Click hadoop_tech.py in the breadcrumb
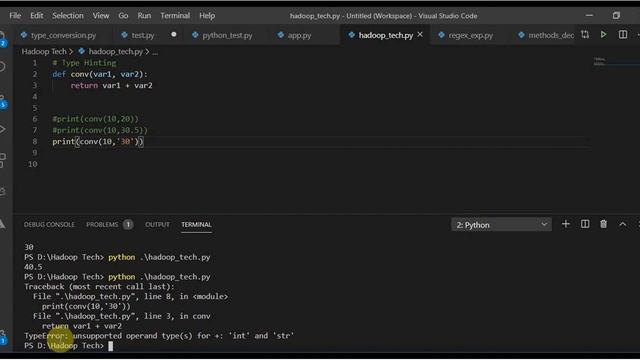This screenshot has width=640, height=360. [116, 51]
